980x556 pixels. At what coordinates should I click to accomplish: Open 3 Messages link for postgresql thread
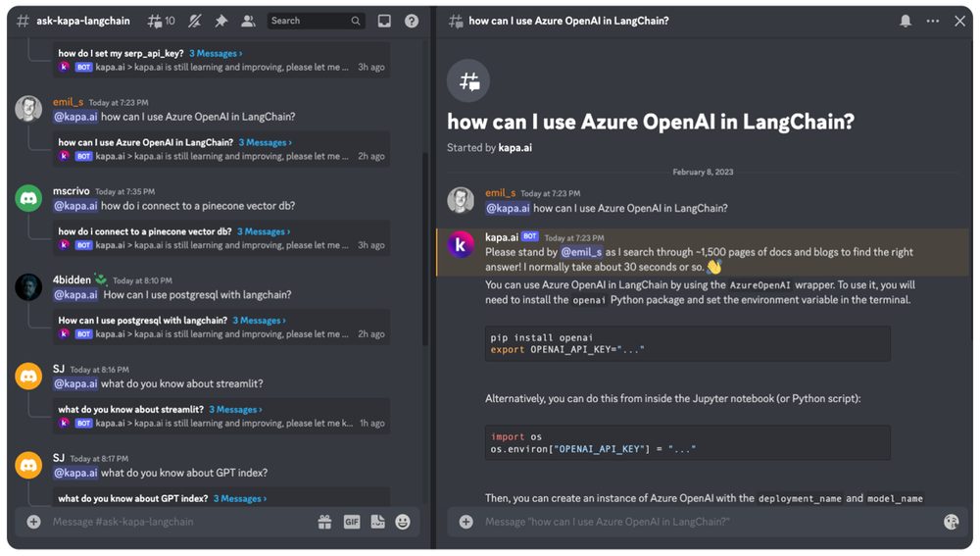click(x=260, y=321)
